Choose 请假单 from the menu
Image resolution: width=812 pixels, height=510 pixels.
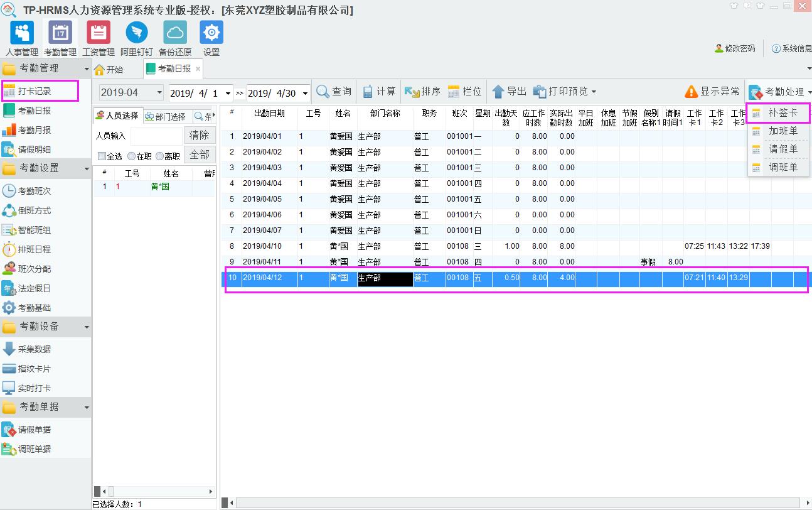[778, 149]
